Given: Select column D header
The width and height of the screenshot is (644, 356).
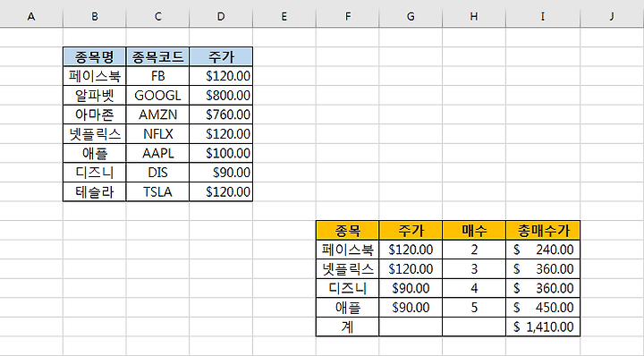Looking at the screenshot, I should [221, 16].
